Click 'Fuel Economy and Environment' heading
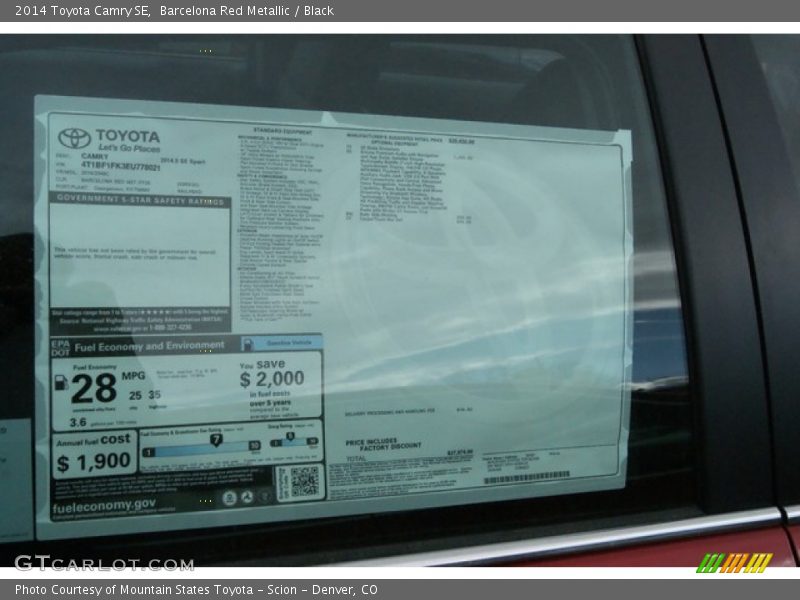Image resolution: width=800 pixels, height=600 pixels. click(x=149, y=347)
